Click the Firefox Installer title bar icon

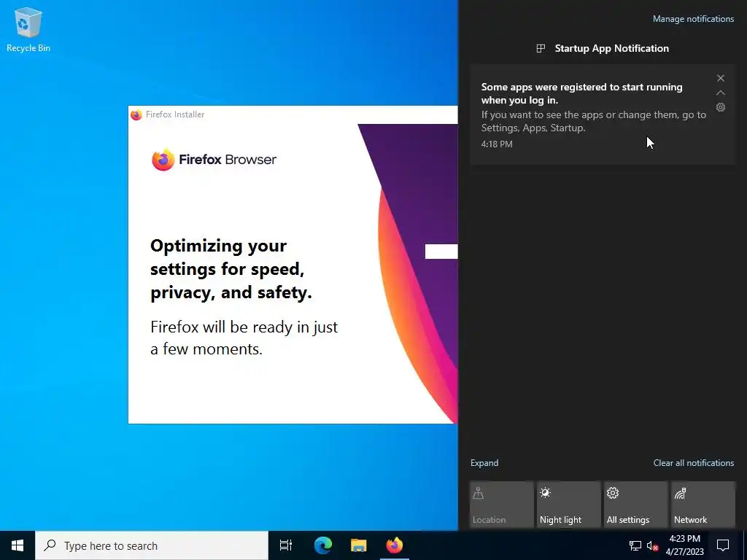pos(136,114)
